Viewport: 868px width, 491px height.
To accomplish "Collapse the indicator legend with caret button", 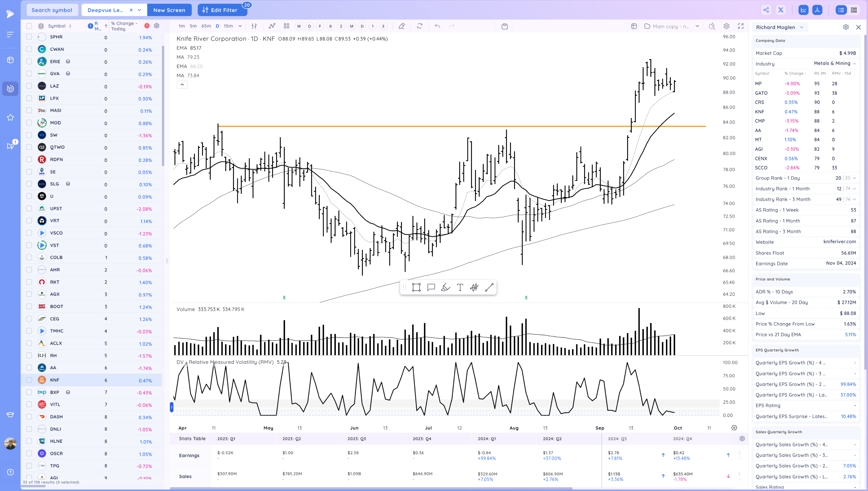I will (x=182, y=85).
